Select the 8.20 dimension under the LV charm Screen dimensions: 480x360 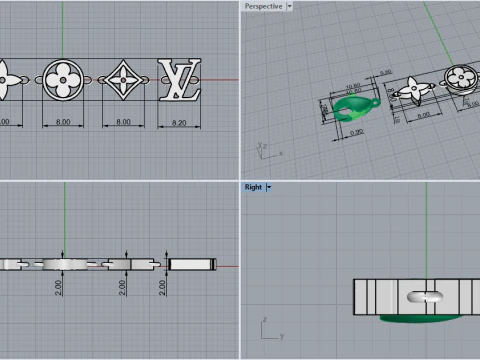(179, 123)
